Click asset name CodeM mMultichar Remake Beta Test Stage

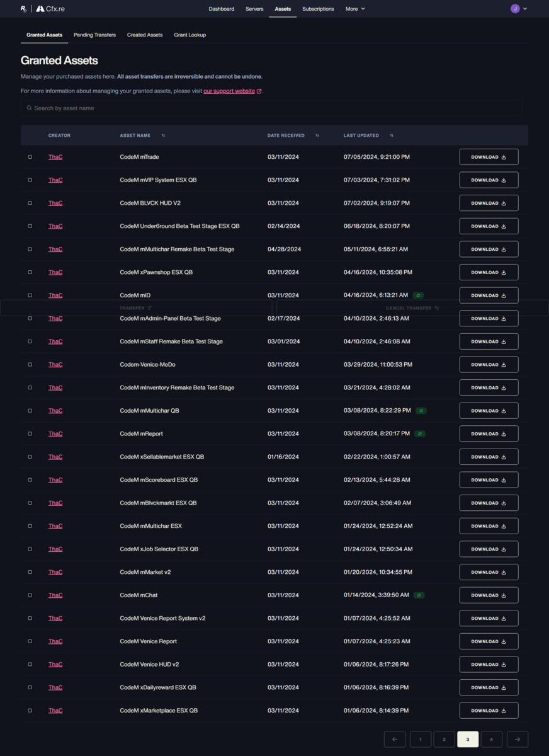(x=177, y=249)
